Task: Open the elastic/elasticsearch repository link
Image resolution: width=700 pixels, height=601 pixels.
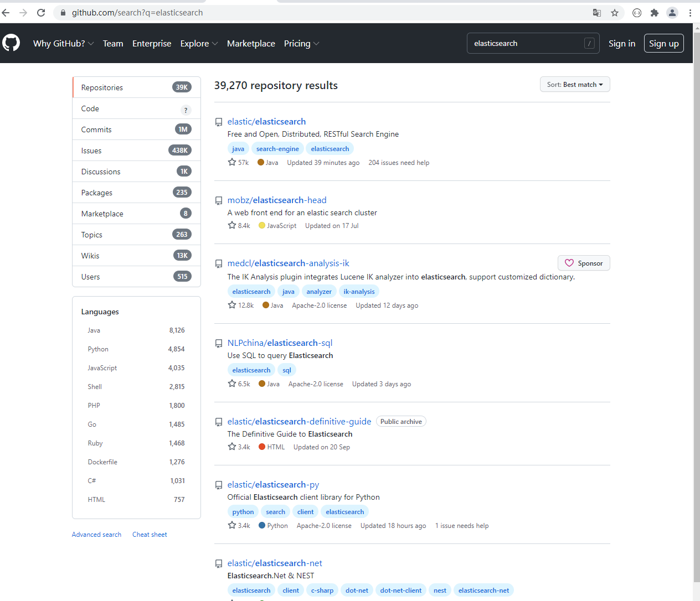Action: pos(266,121)
